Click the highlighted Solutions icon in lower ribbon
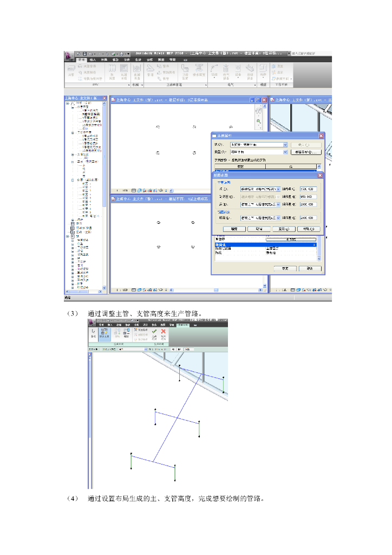The width and height of the screenshot is (392, 555). point(104,333)
